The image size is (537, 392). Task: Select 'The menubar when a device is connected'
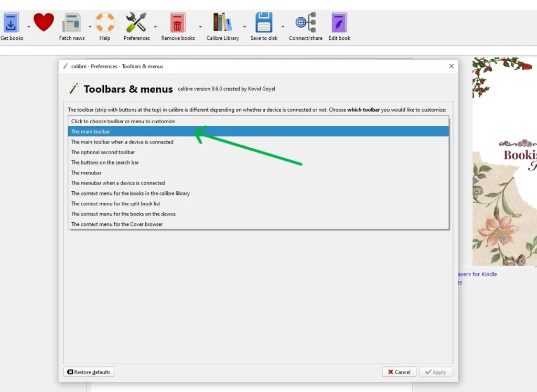[x=258, y=183]
